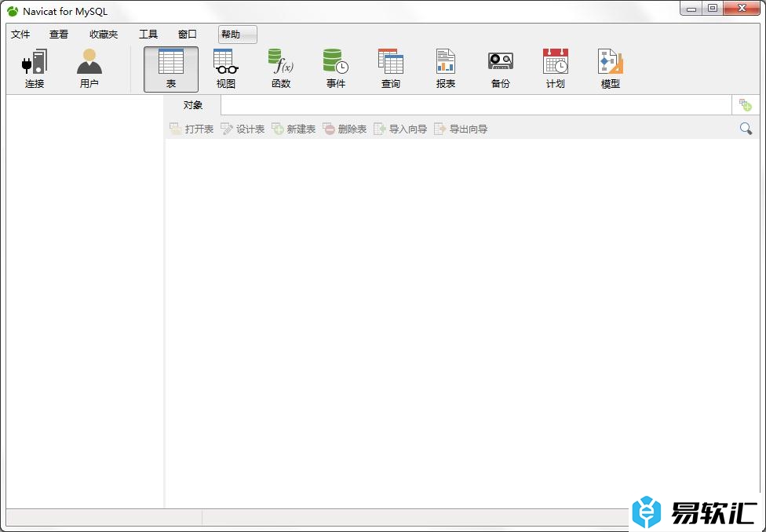
Task: Select the 函数 (Function) toolbar icon
Action: coord(281,69)
